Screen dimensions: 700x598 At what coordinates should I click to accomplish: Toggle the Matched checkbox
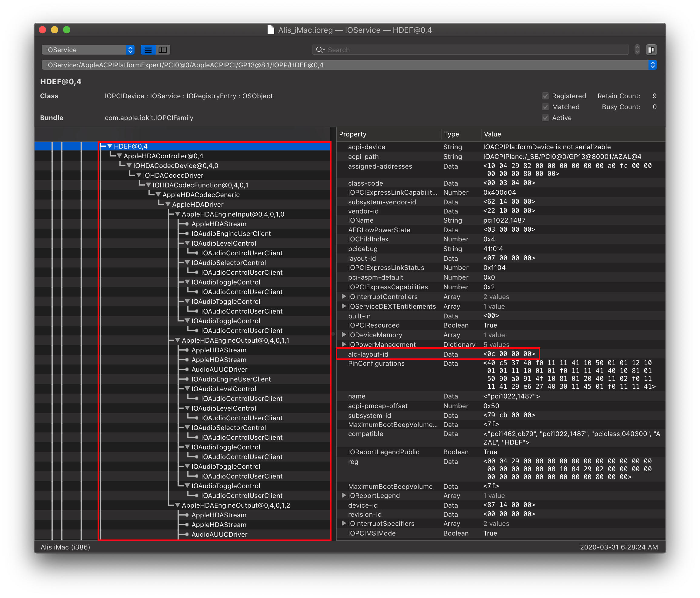click(x=545, y=107)
